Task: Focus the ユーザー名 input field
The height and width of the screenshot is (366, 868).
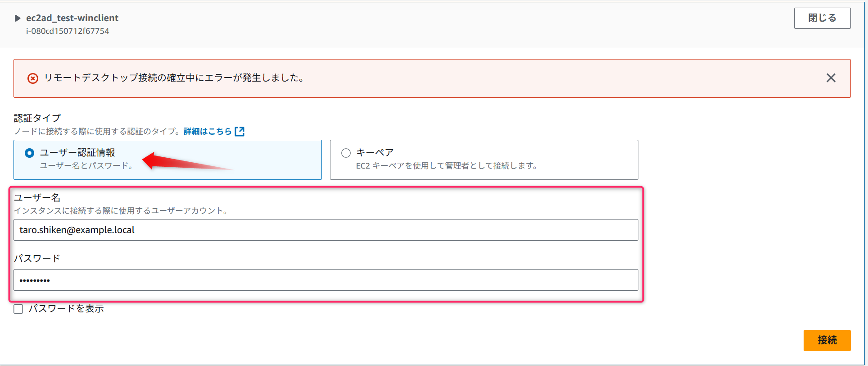Action: pyautogui.click(x=325, y=230)
